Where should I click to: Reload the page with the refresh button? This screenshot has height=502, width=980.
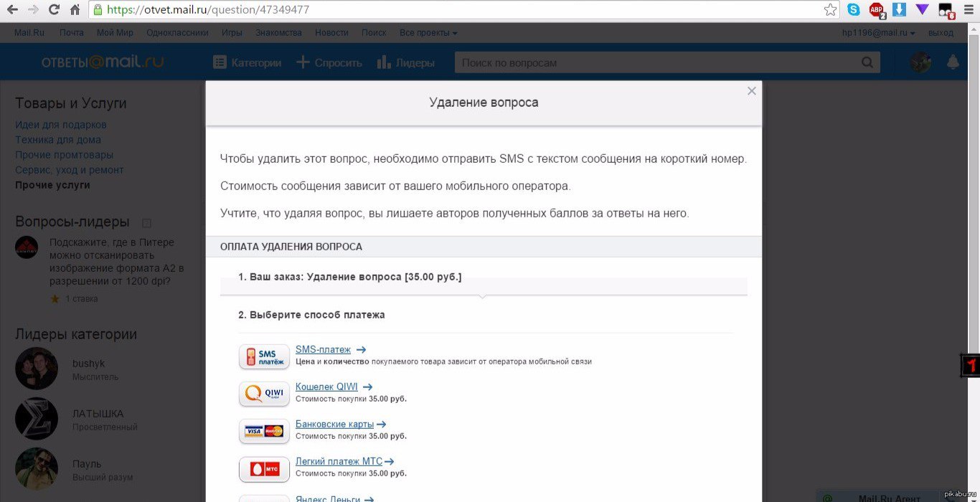[x=54, y=10]
